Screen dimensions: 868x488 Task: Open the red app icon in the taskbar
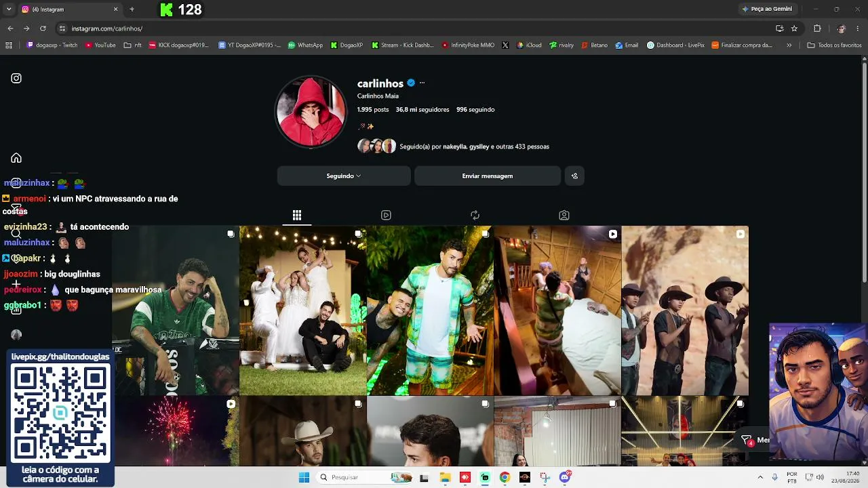pyautogui.click(x=465, y=477)
